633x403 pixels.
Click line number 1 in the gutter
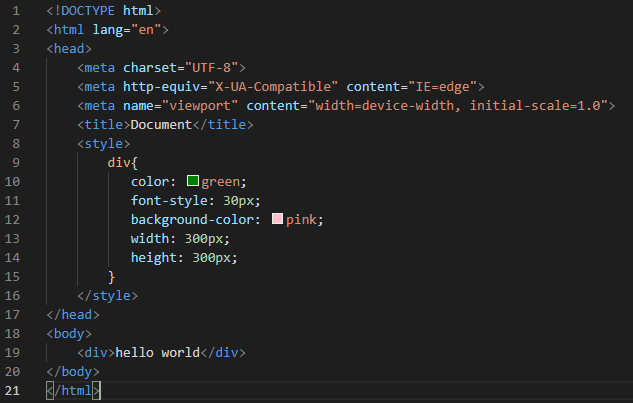pos(16,11)
